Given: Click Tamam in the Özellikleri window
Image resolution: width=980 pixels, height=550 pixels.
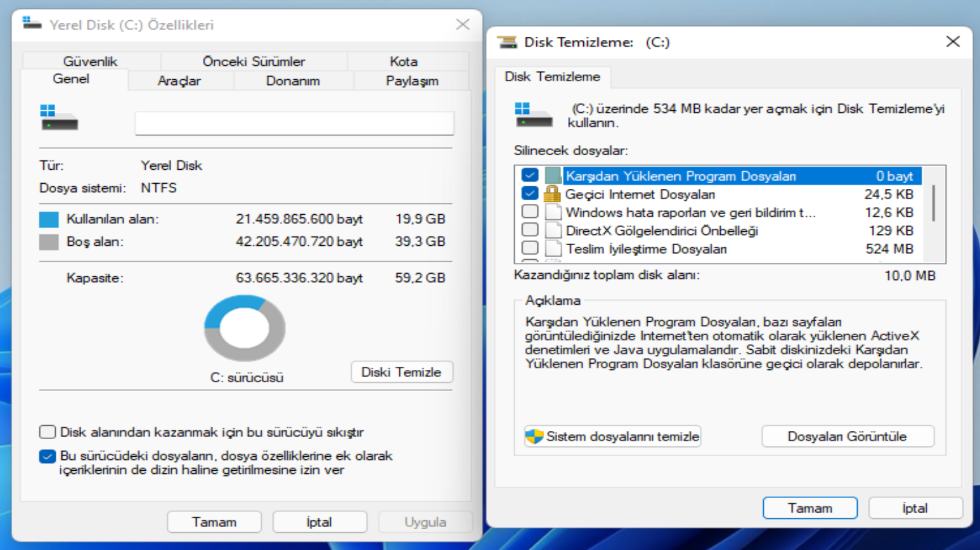Looking at the screenshot, I should click(214, 522).
